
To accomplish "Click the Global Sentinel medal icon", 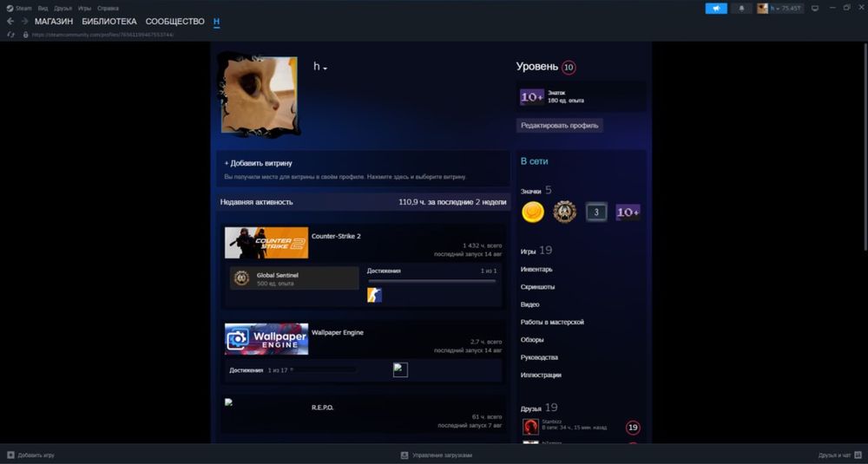I will click(x=241, y=278).
